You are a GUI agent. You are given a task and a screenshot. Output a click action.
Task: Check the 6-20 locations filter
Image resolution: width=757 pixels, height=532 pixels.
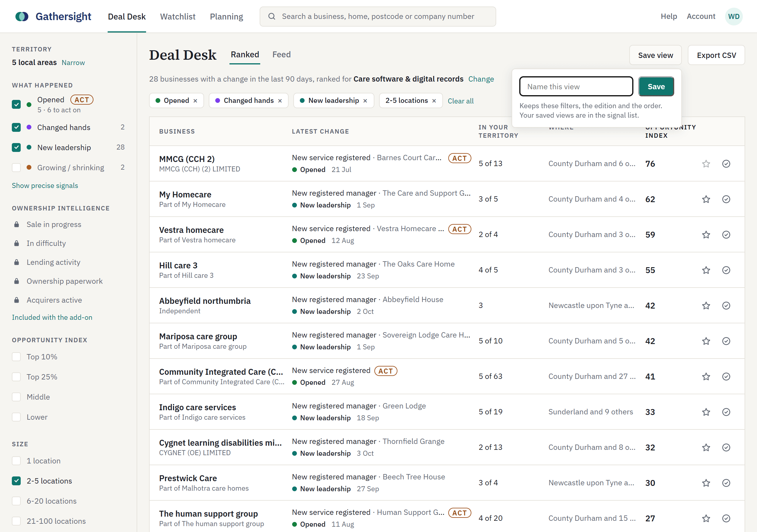pyautogui.click(x=16, y=501)
